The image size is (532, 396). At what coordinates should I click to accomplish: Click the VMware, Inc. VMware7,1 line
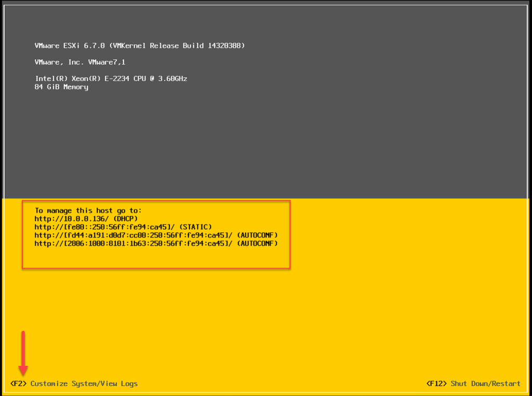tap(79, 62)
